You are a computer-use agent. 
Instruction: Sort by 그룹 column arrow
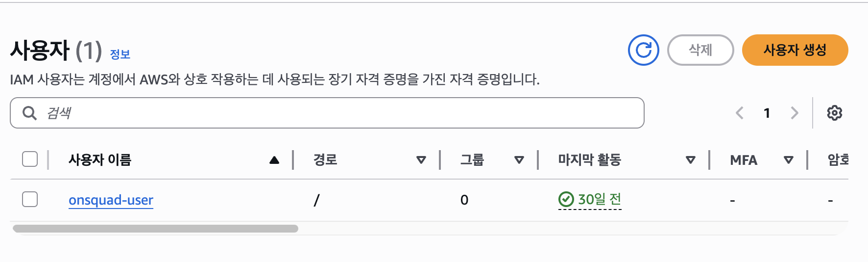tap(519, 160)
